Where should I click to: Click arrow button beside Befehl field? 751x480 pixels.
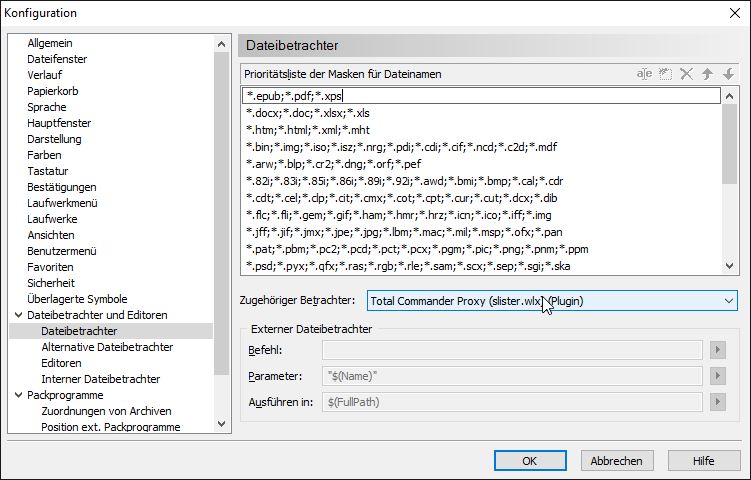pos(717,350)
